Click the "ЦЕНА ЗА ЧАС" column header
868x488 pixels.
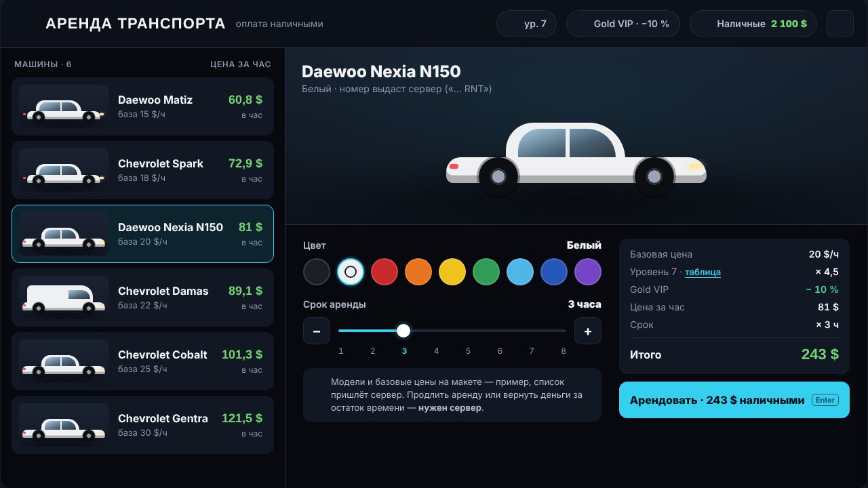pyautogui.click(x=241, y=64)
